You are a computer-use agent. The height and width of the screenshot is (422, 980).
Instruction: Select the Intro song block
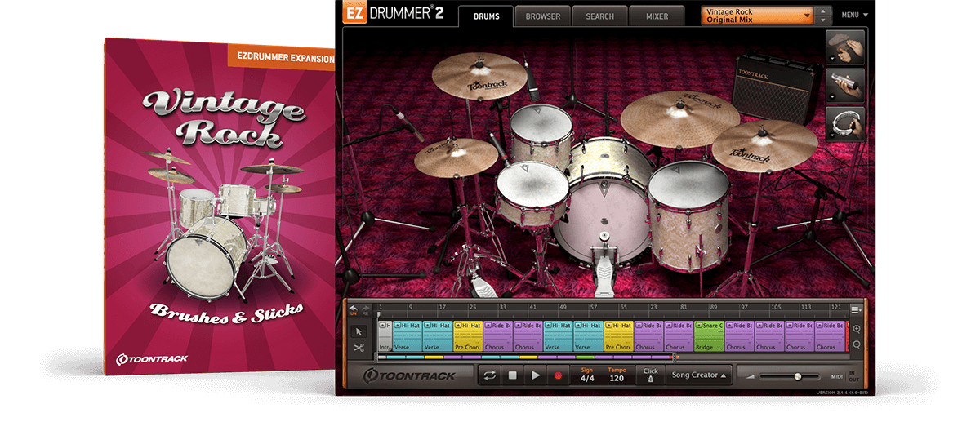click(385, 335)
